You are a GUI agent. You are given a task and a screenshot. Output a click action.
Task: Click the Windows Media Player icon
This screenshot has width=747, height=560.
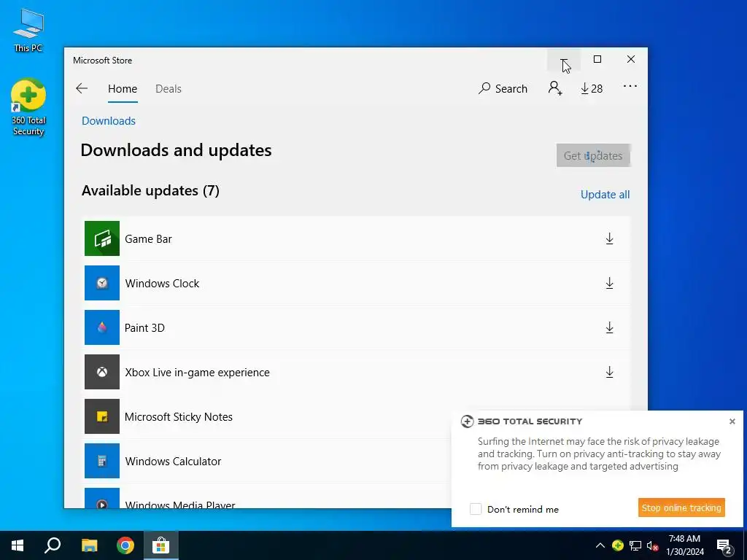pos(102,498)
